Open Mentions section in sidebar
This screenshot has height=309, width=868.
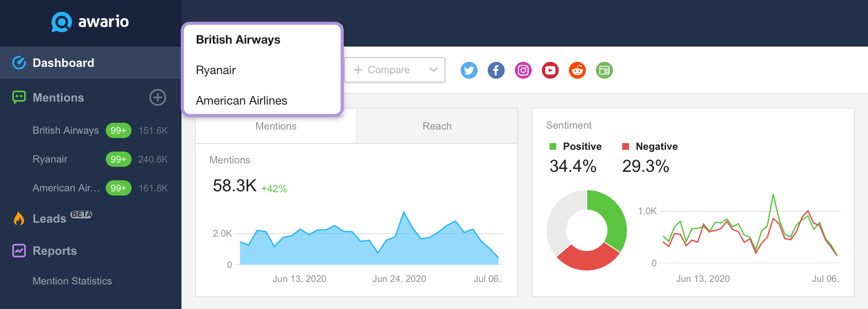58,98
